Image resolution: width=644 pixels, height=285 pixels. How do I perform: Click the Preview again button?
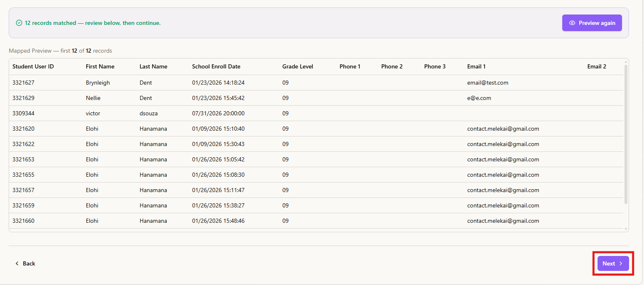592,23
